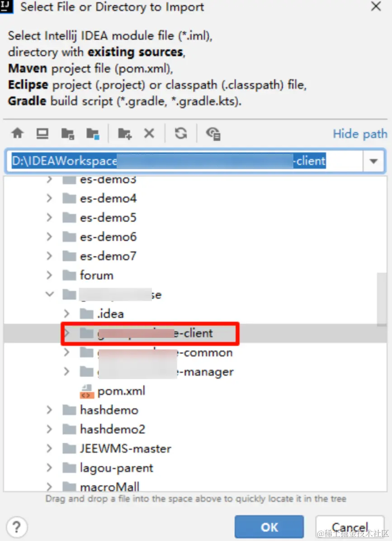
Task: Expand the hashdemo2 folder
Action: [x=49, y=429]
